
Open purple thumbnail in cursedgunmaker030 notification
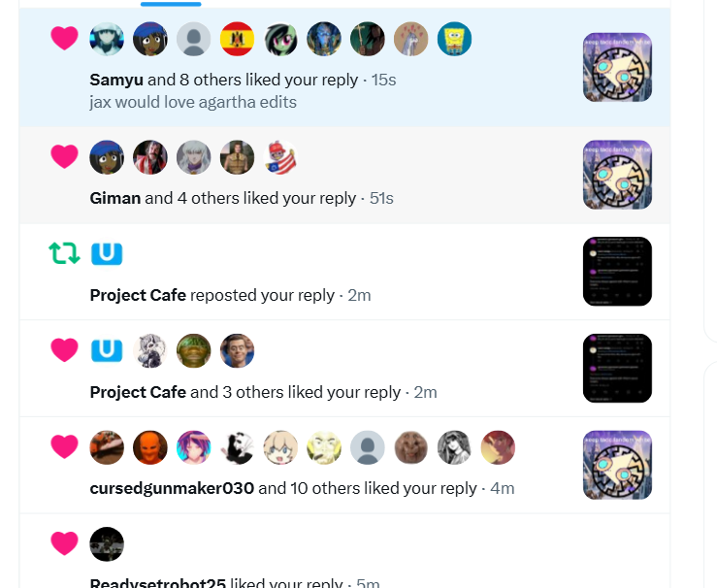617,465
